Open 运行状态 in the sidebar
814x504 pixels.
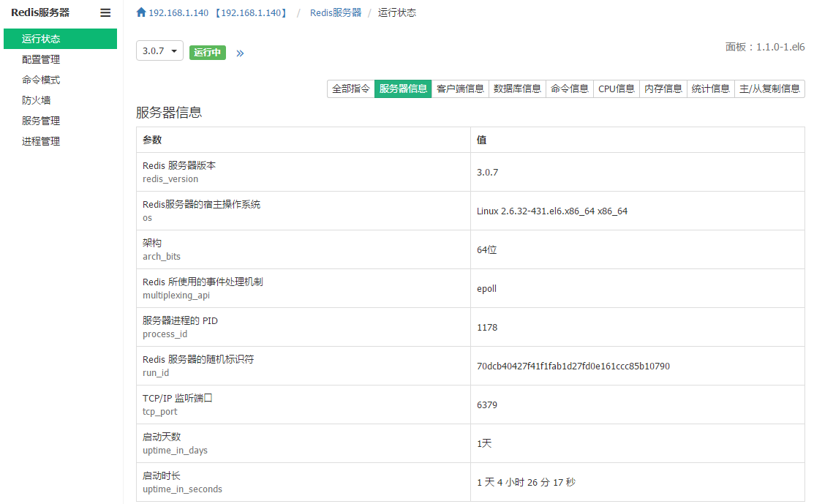[60, 39]
